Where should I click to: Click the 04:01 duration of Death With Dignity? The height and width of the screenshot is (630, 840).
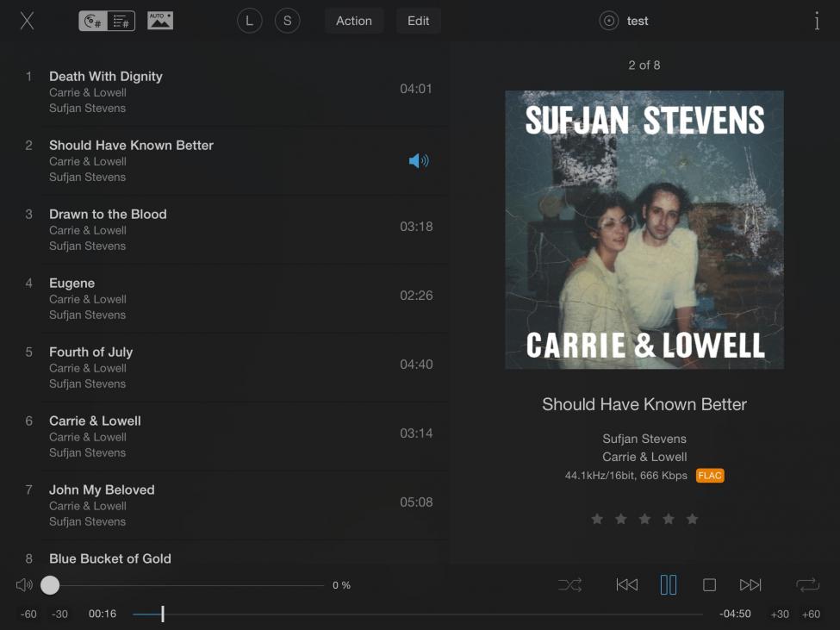416,89
